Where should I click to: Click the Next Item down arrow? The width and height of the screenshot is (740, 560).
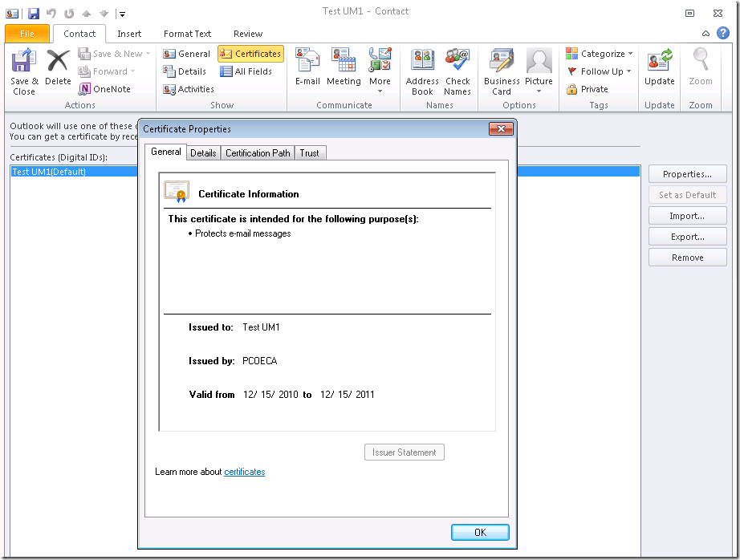click(104, 13)
